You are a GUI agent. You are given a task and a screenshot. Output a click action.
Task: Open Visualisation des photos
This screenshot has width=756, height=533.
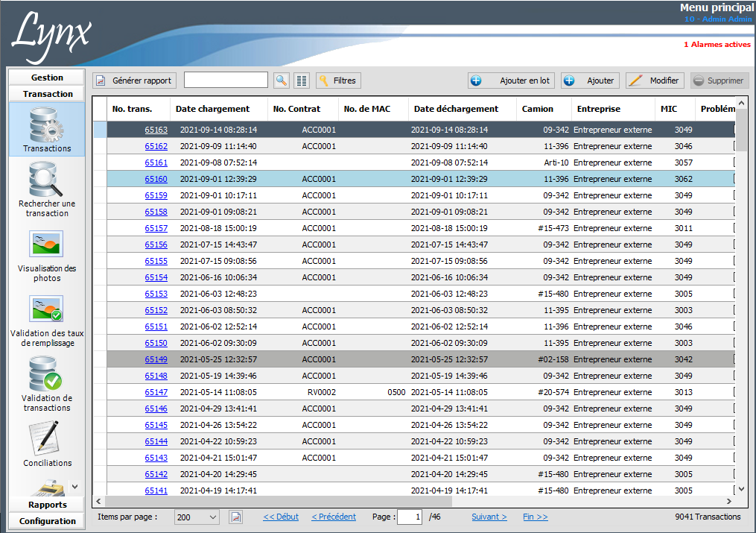47,256
